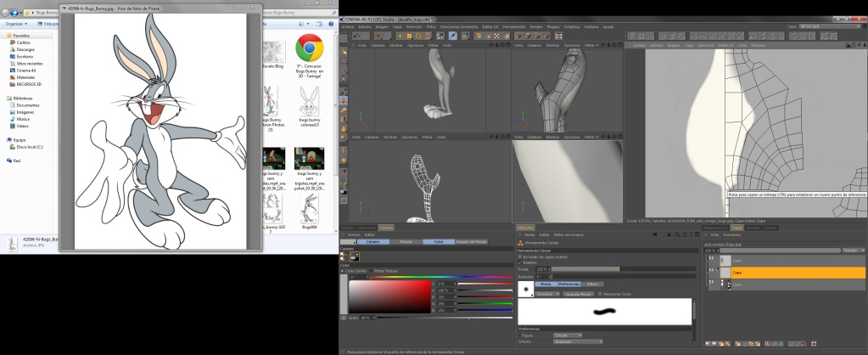Click the Previo button in Atributos panel
Image resolution: width=868 pixels, height=355 pixels.
click(x=546, y=285)
